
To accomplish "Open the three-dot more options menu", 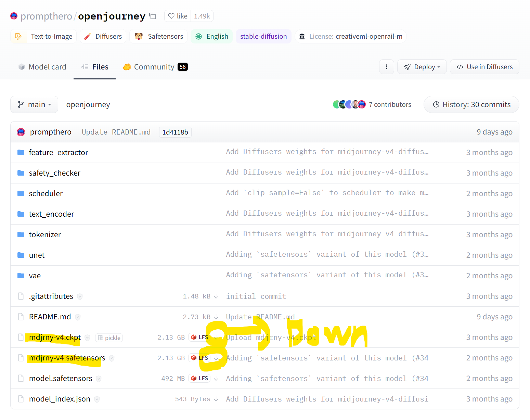I will (x=387, y=67).
